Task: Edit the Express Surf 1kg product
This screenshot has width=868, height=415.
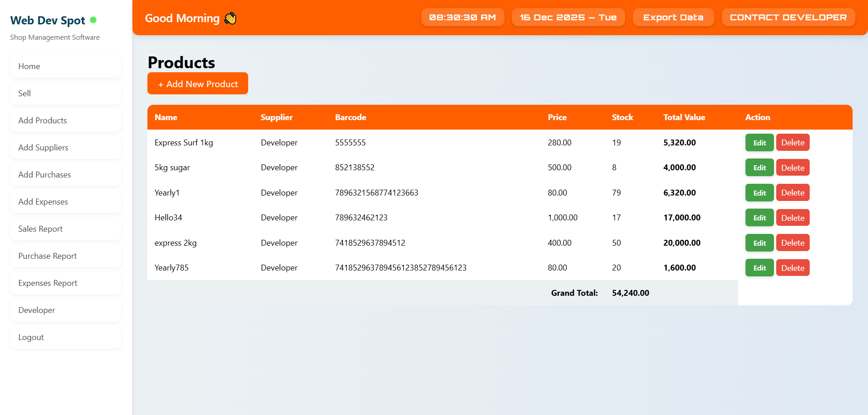Action: [759, 143]
